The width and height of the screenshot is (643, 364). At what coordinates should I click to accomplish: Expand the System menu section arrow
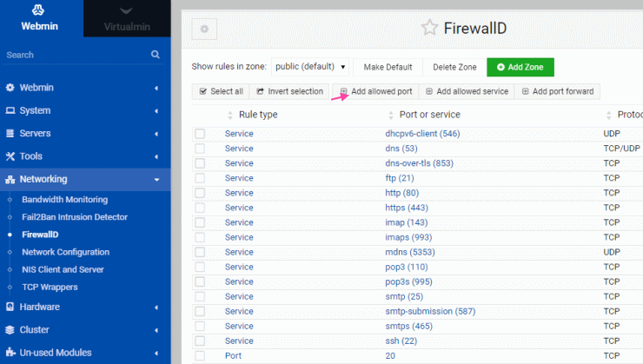(156, 110)
